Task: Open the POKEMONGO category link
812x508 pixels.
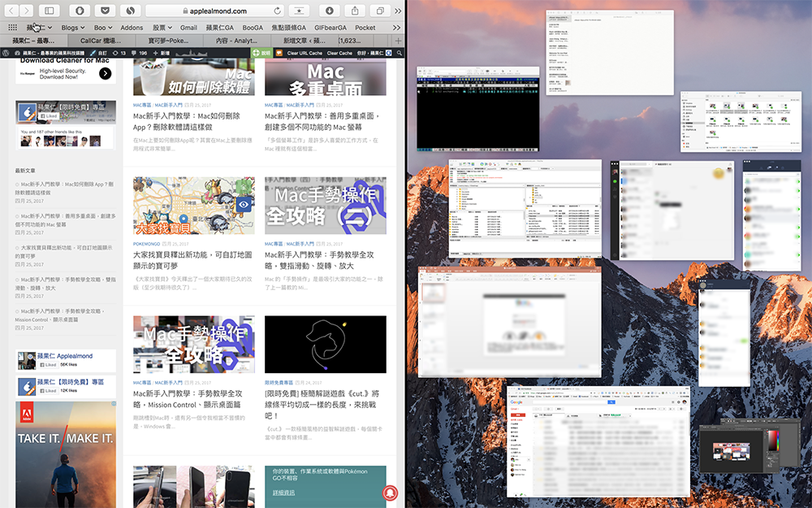Action: 146,244
